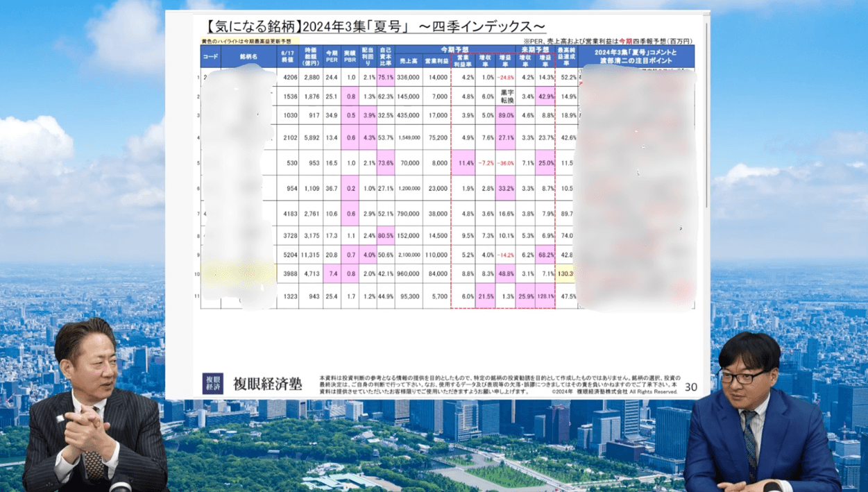This screenshot has width=868, height=492.
Task: Click the 複眼経済塾 square logo icon
Action: [212, 384]
